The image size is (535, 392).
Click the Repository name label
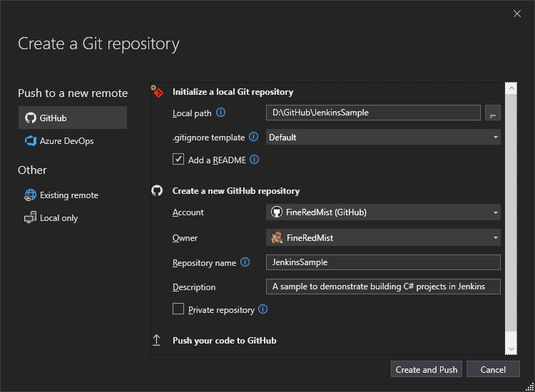204,263
